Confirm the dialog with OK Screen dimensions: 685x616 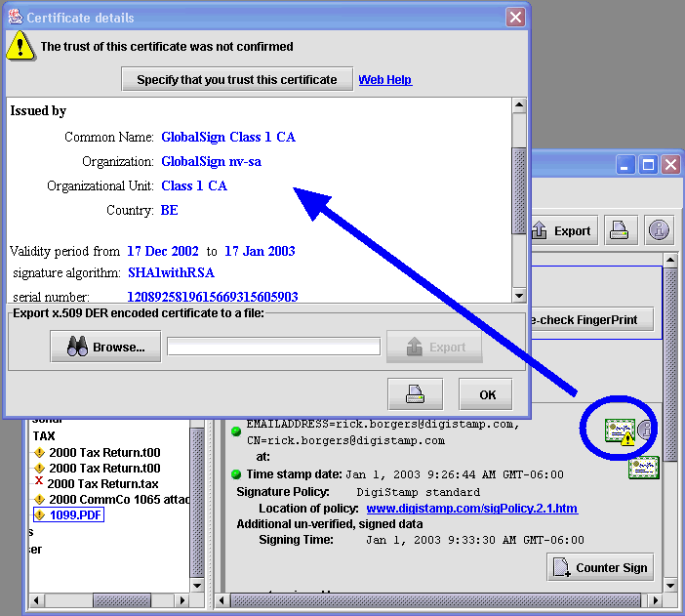coord(487,394)
